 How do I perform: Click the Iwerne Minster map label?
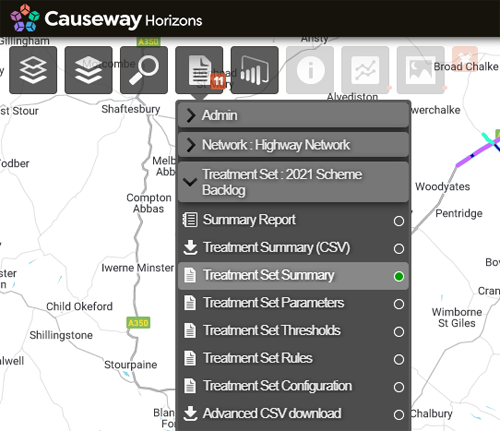138,268
